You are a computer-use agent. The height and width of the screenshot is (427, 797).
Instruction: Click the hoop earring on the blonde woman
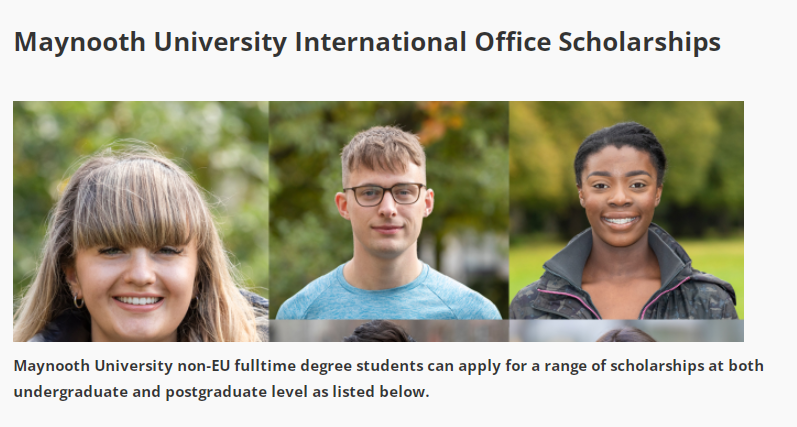point(78,302)
